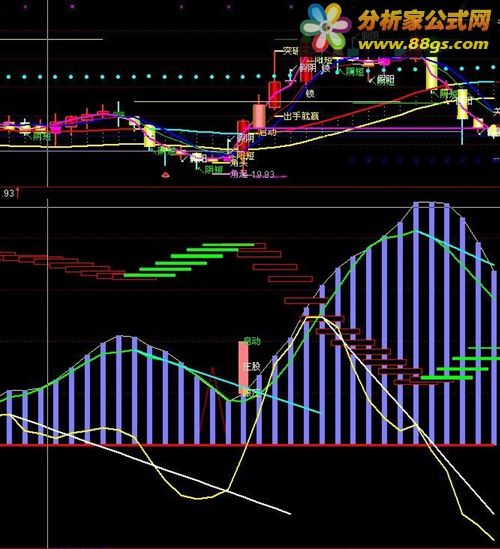This screenshot has width=500, height=549.
Task: Click the 角起 19.93 price label
Action: click(x=252, y=174)
